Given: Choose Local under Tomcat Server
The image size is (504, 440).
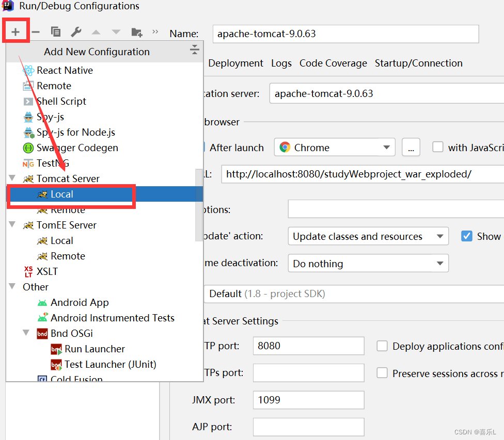Looking at the screenshot, I should pos(105,194).
